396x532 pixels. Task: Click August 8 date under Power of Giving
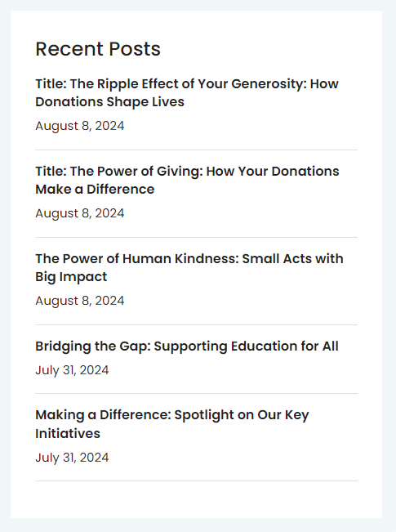pyautogui.click(x=80, y=213)
